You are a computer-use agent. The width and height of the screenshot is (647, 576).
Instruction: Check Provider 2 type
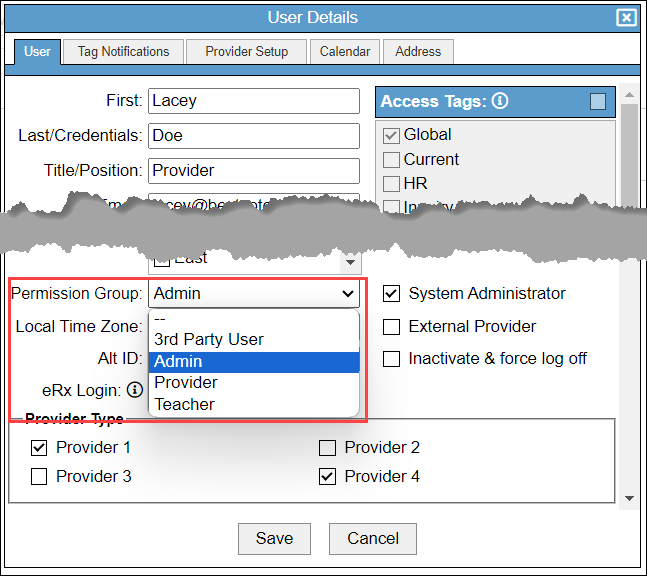[x=327, y=448]
